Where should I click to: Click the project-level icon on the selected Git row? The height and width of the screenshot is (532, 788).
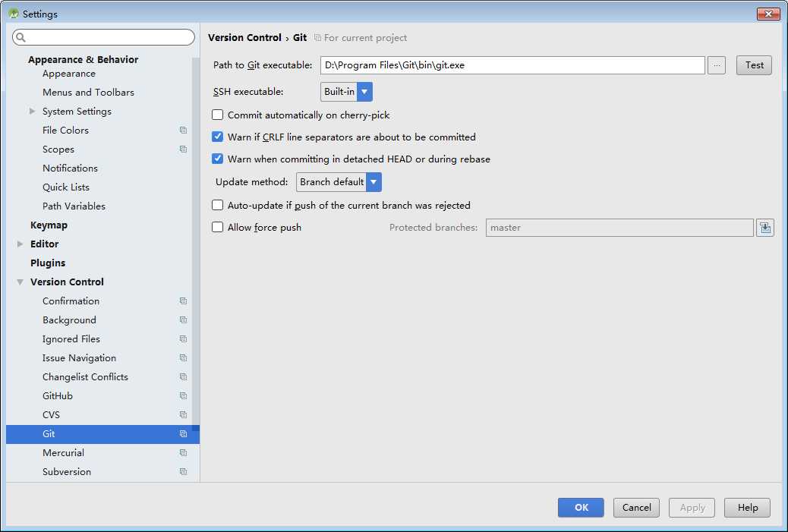183,434
